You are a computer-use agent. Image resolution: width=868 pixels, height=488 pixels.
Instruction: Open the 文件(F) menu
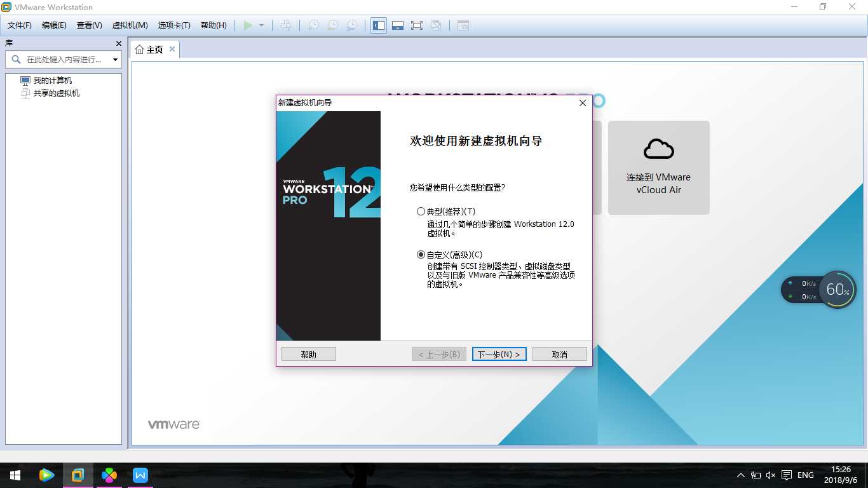[20, 25]
